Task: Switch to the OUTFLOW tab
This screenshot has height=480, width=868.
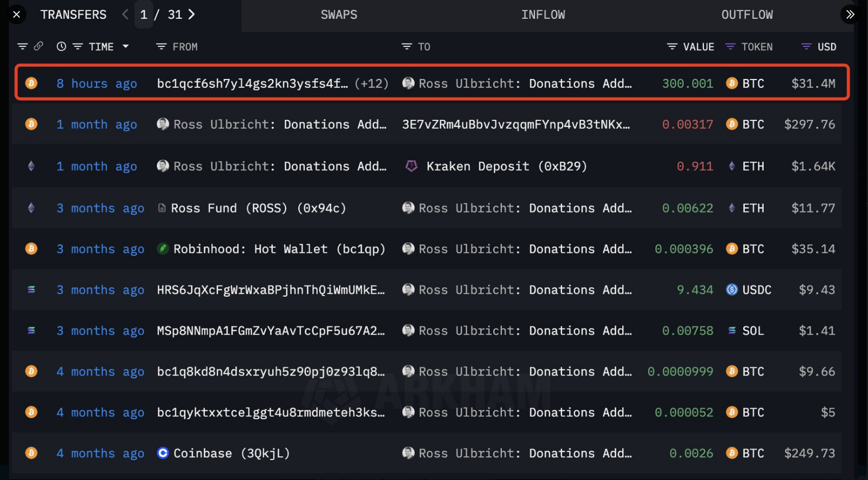Action: tap(747, 15)
